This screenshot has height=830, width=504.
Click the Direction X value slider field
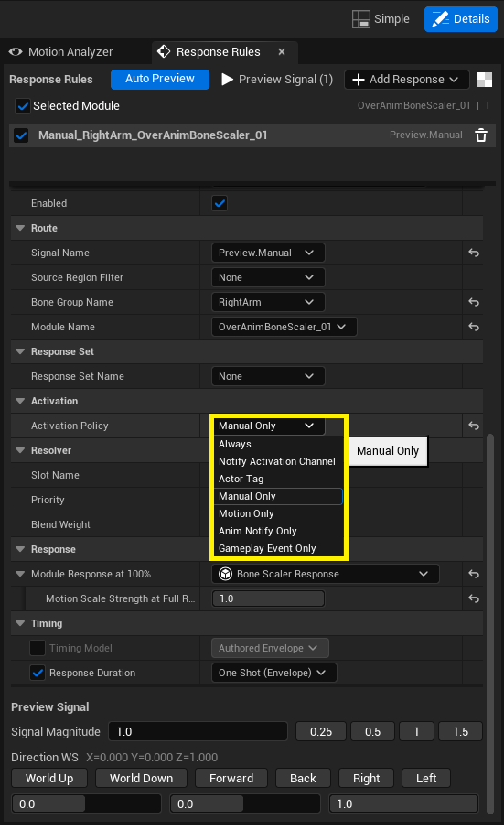86,804
